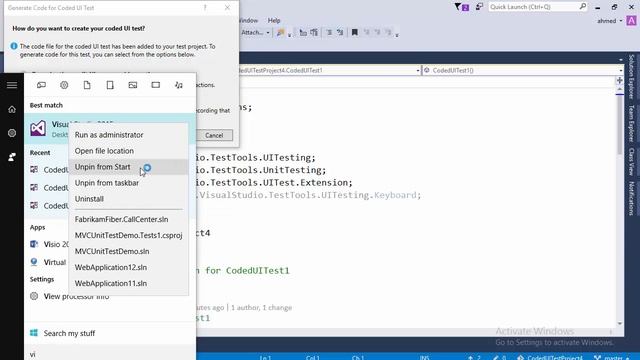This screenshot has width=640, height=360.
Task: Filter search results by Settings gear icon
Action: click(64, 85)
